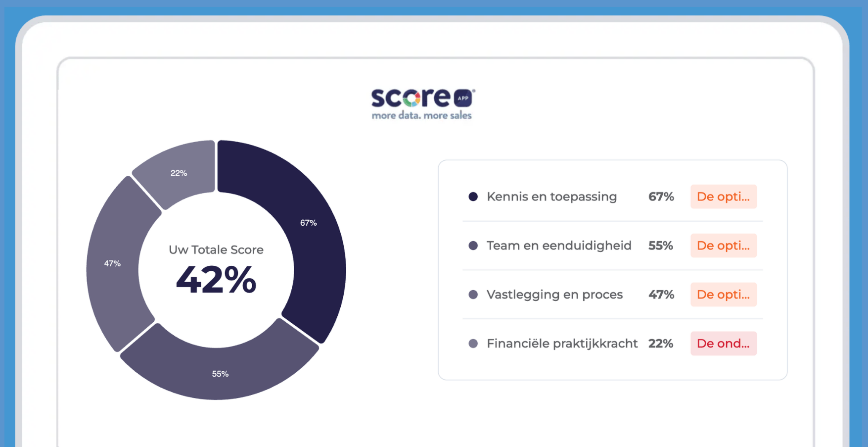This screenshot has height=447, width=868.
Task: Click the Team en eenduidigheid label
Action: [x=559, y=246]
